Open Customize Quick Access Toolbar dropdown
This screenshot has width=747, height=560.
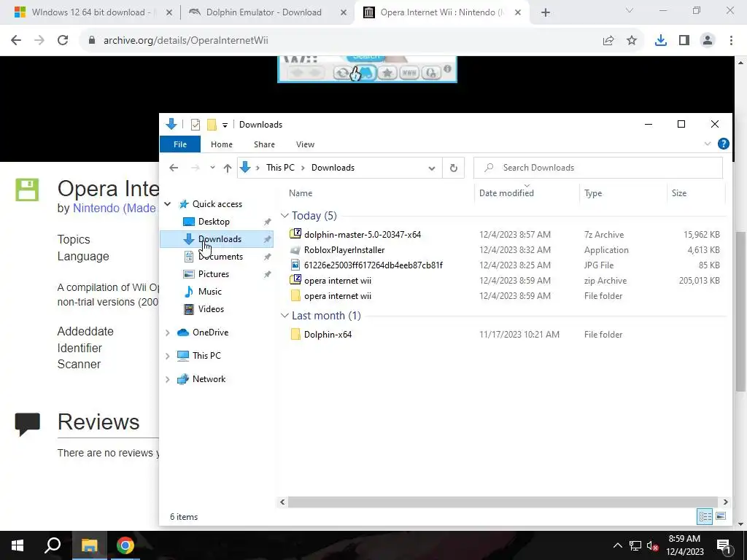click(225, 125)
